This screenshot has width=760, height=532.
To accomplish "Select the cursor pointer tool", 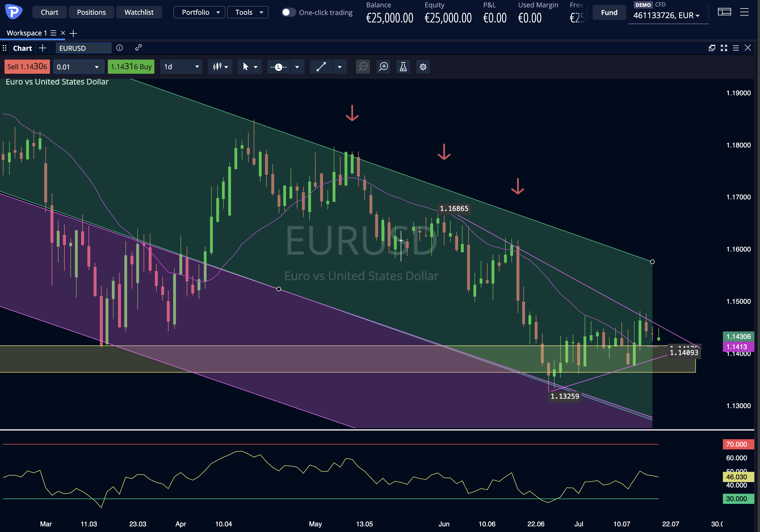I will (x=245, y=67).
